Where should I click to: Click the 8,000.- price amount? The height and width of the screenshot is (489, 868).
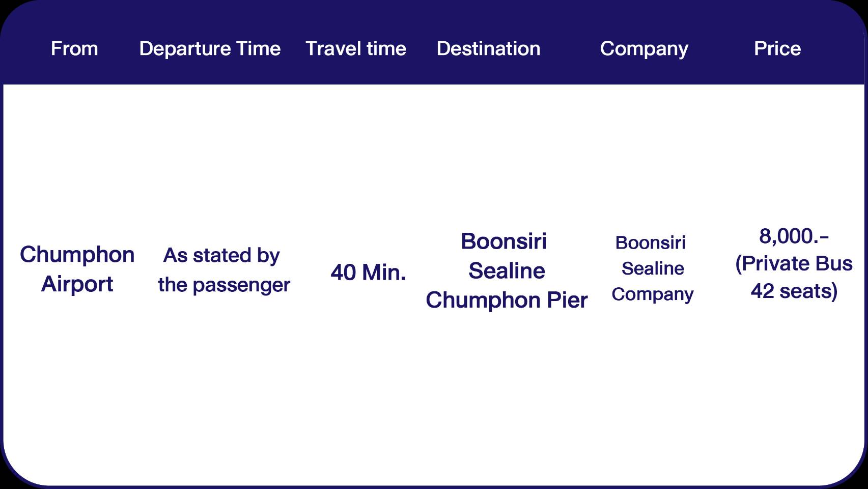(x=794, y=236)
